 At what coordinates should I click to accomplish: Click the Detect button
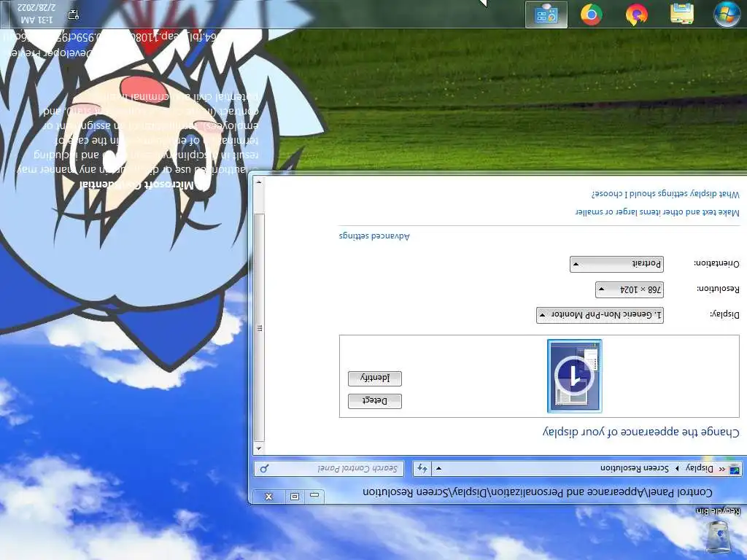[375, 401]
